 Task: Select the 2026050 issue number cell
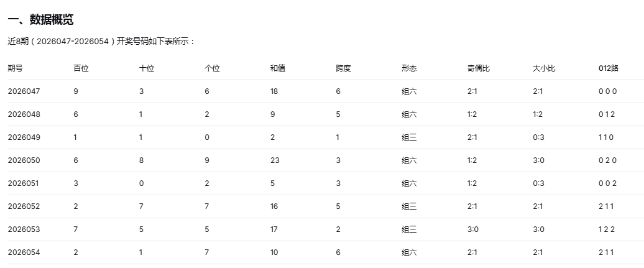coord(24,160)
